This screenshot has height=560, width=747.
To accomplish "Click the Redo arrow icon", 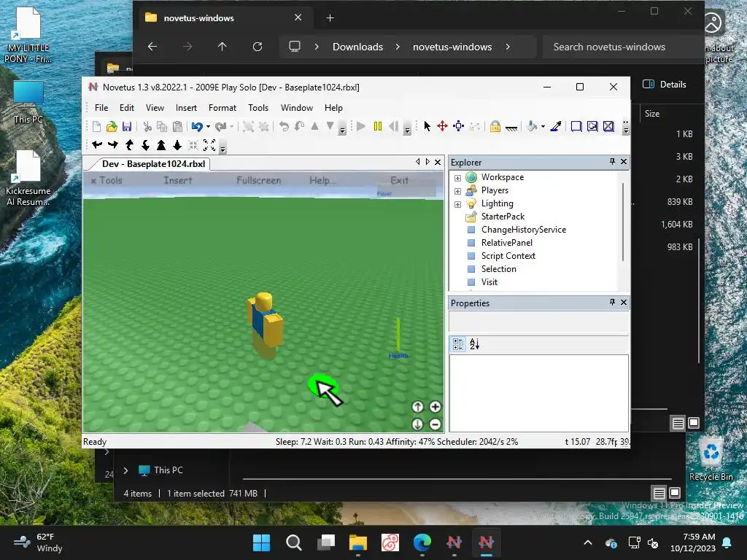I will tap(220, 126).
